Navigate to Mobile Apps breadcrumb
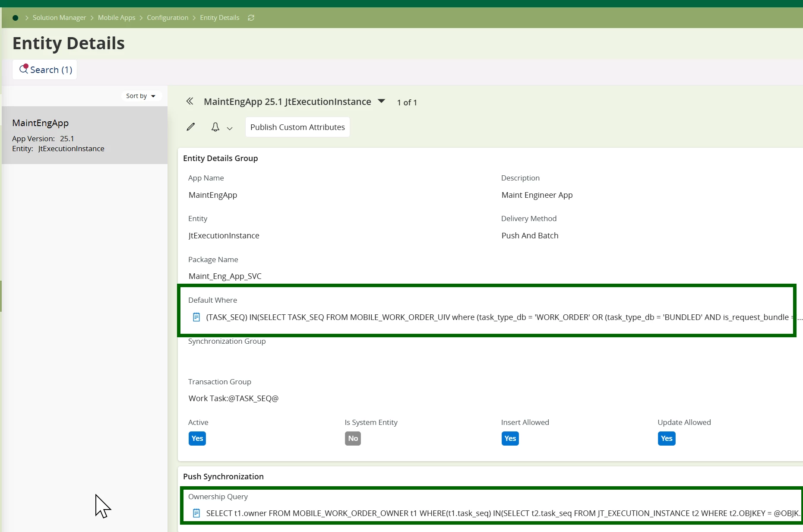803x532 pixels. (x=116, y=18)
